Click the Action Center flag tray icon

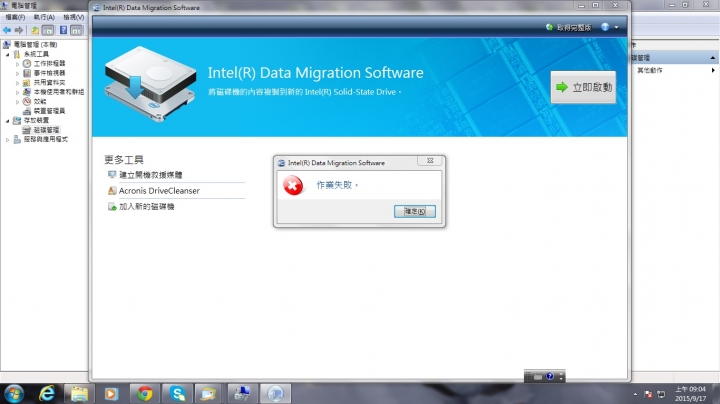(648, 394)
